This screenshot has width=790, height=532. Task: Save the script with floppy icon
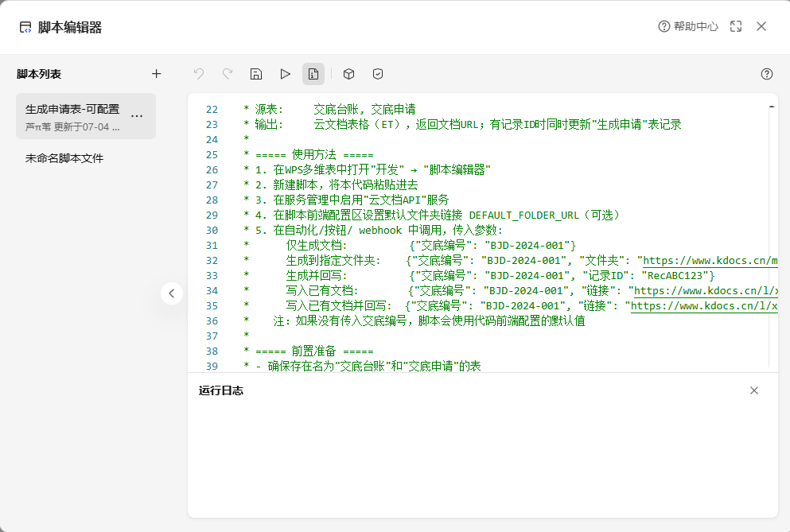click(x=256, y=74)
